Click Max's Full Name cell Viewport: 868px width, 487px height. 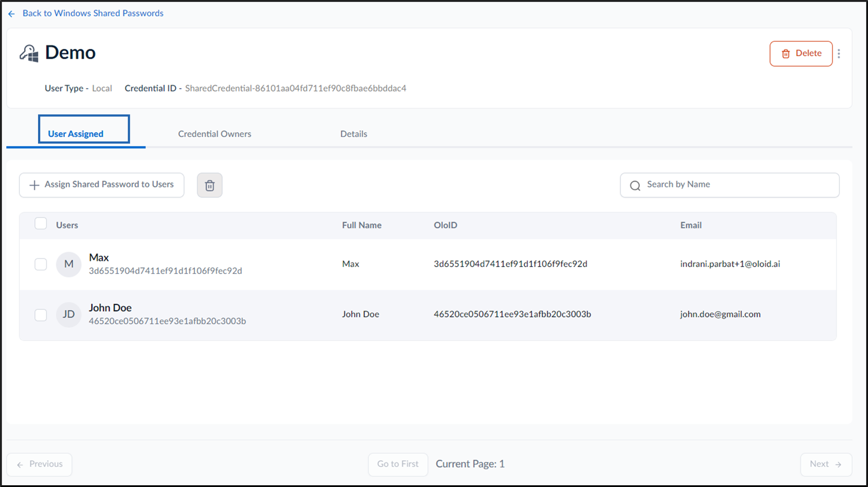pos(350,264)
